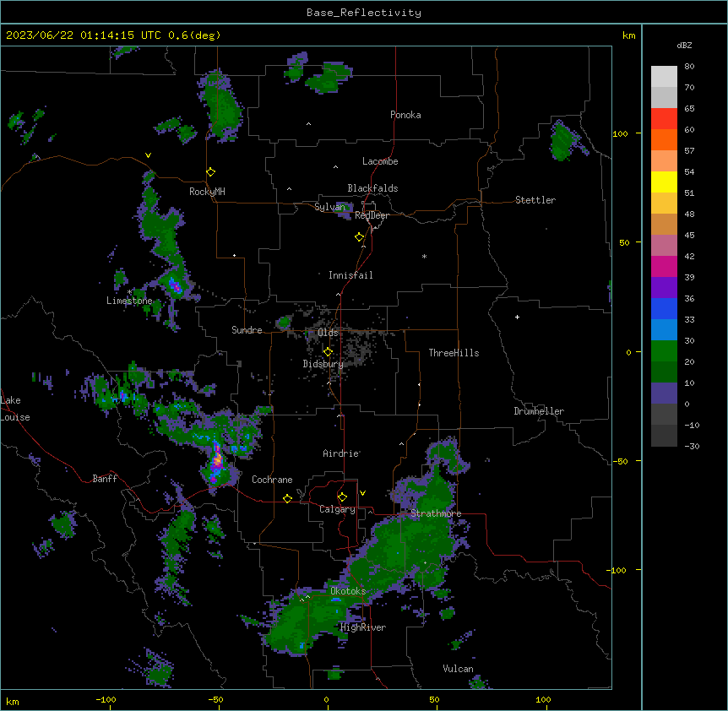This screenshot has width=728, height=711.
Task: Click the ThreeHills label
Action: coord(454,353)
